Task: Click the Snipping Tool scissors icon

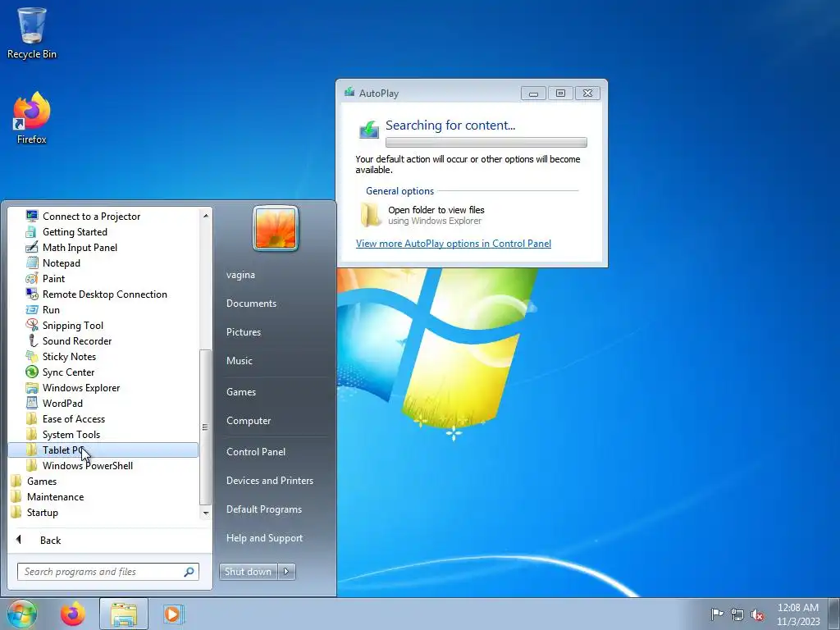Action: pos(32,325)
